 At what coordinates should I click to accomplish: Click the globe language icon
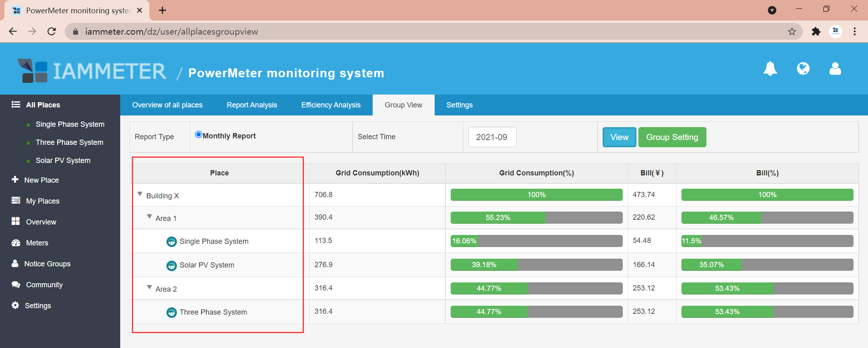pyautogui.click(x=803, y=69)
